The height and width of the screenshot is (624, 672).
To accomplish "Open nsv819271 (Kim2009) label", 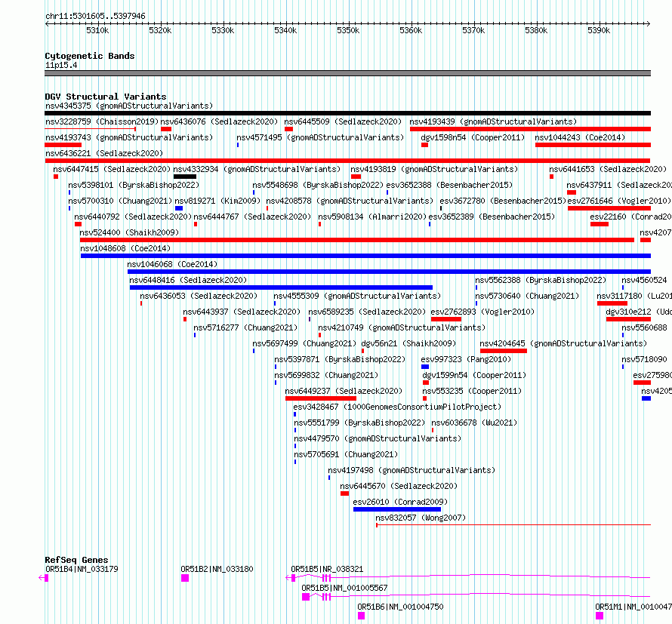I will click(217, 201).
